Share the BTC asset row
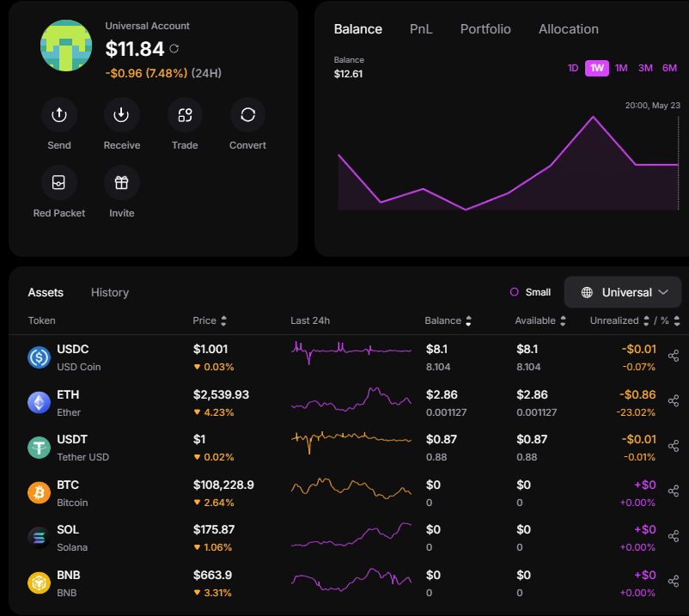This screenshot has width=689, height=616. click(x=674, y=491)
